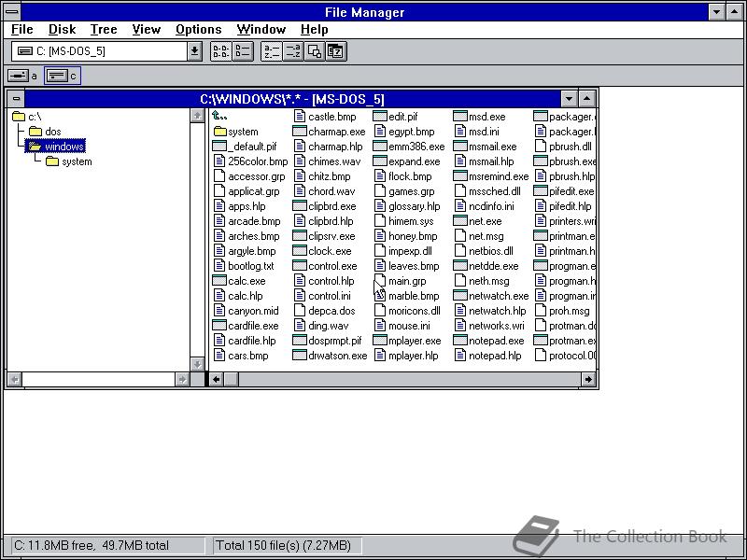Viewport: 747px width, 560px height.
Task: Maximize the C:\WINDOWS child window
Action: click(x=587, y=99)
